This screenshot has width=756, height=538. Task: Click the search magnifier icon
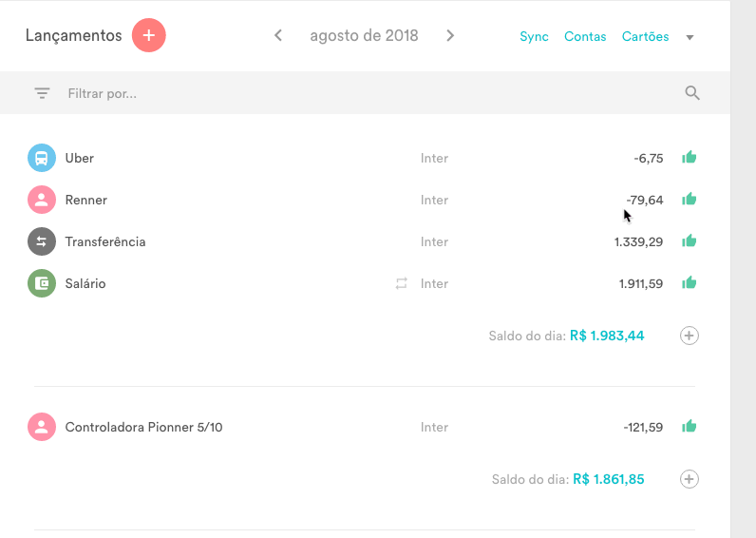[x=691, y=92]
